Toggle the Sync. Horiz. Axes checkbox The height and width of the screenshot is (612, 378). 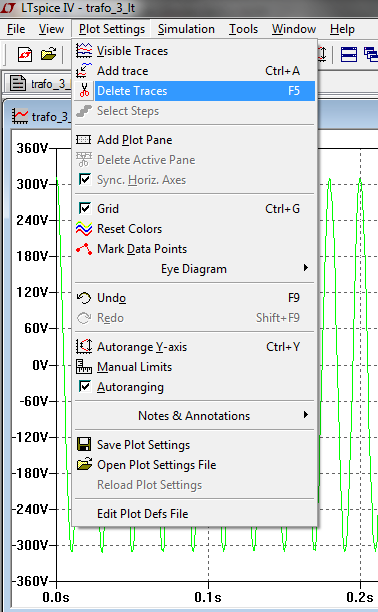point(85,180)
